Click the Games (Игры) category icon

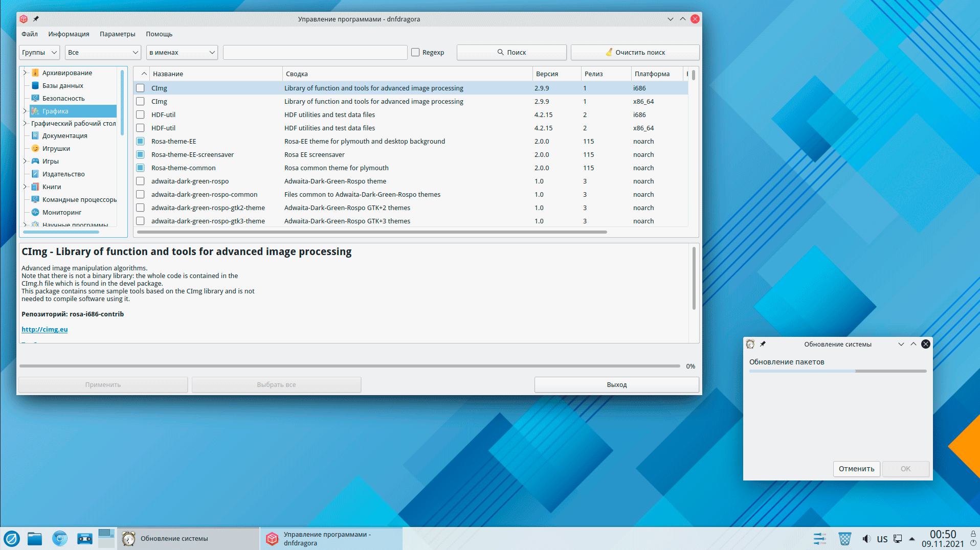coord(35,161)
